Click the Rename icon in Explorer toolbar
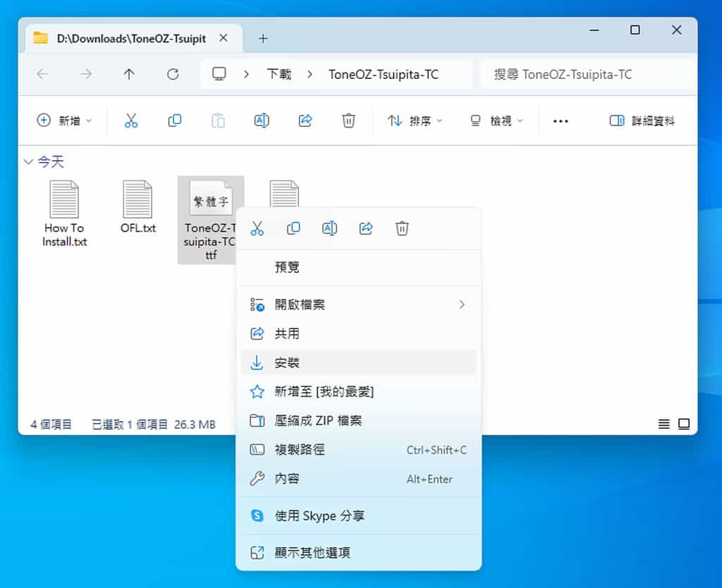The height and width of the screenshot is (588, 722). pos(262,121)
